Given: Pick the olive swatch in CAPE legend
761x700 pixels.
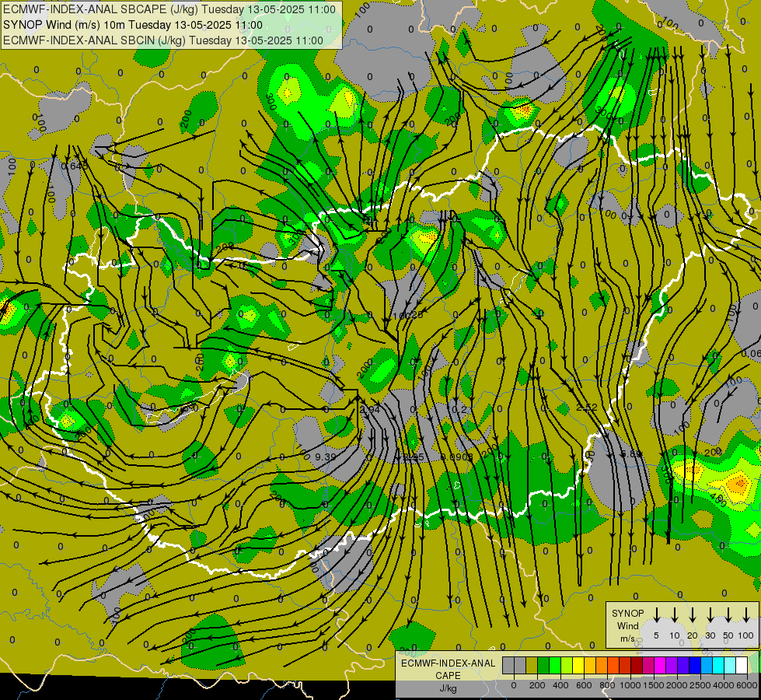Looking at the screenshot, I should pos(532,666).
